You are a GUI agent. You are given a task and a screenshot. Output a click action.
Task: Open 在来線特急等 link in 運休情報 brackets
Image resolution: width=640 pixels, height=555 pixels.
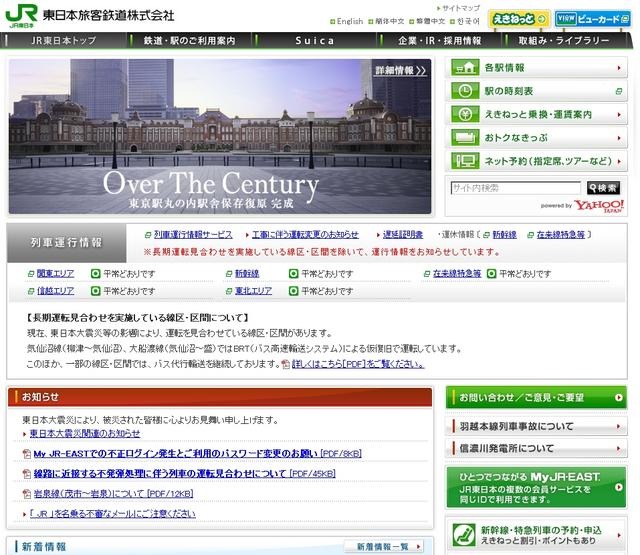pyautogui.click(x=561, y=235)
